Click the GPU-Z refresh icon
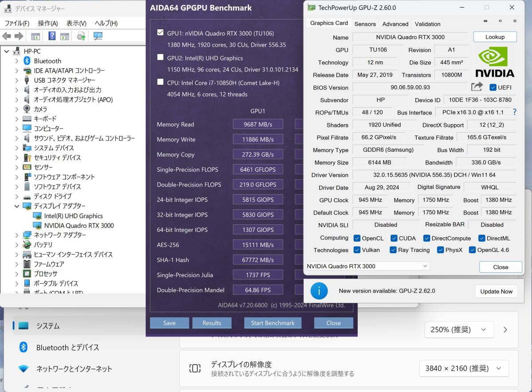Viewport: 532px width, 392px height. tap(500, 20)
